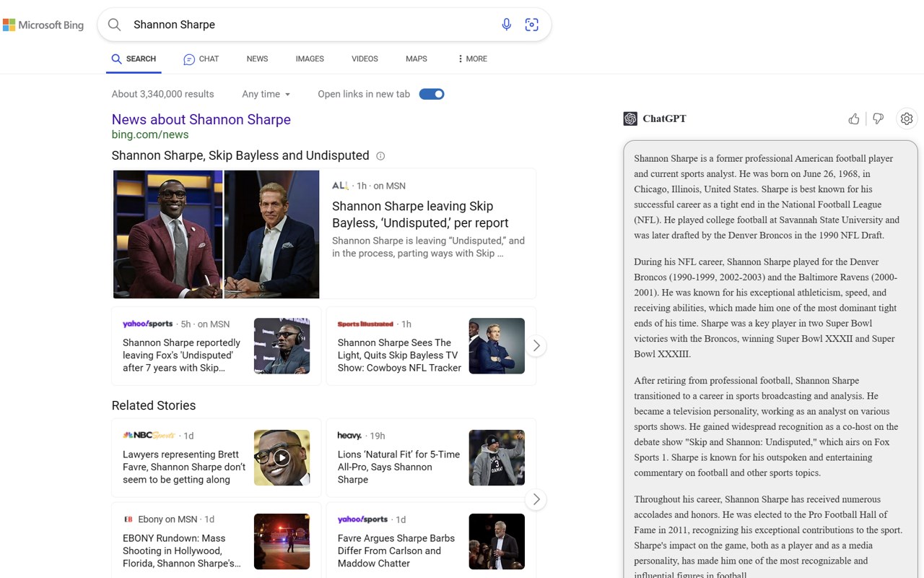Click the AL.com source logo
Screen dimensions: 924x578
tap(340, 186)
